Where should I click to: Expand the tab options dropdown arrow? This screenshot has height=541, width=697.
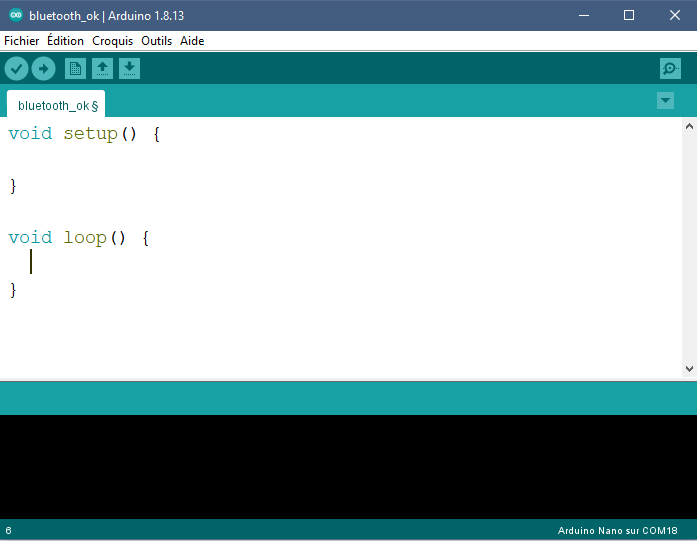[665, 100]
